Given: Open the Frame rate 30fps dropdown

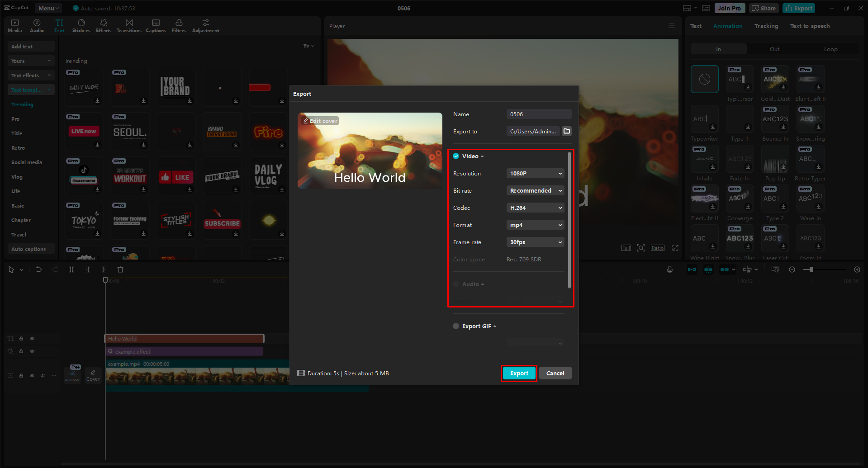Looking at the screenshot, I should [536, 242].
